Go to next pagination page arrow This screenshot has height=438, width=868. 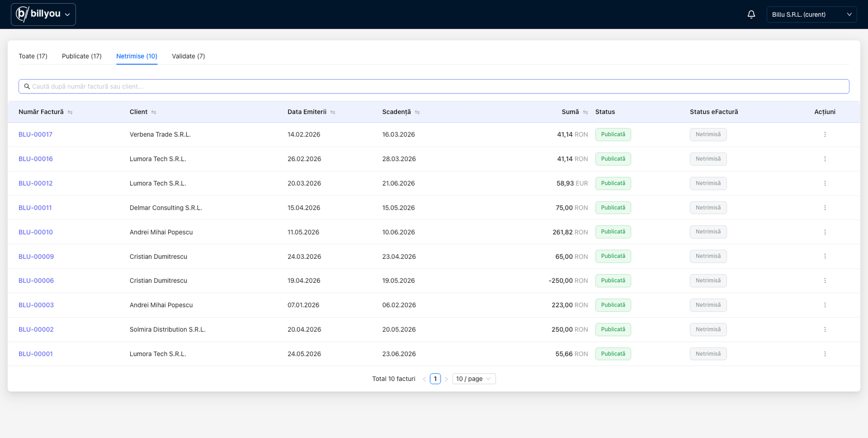(446, 379)
